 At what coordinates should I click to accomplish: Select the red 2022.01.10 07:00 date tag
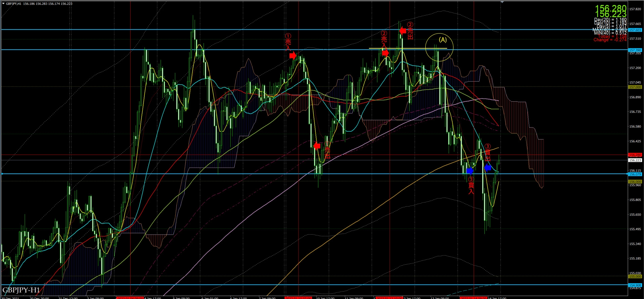pyautogui.click(x=298, y=298)
